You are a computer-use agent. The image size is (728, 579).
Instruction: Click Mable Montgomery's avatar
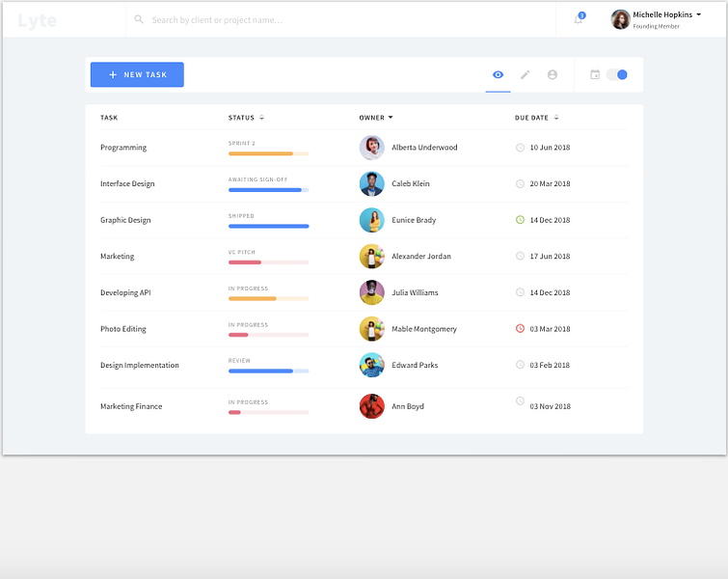pos(372,328)
